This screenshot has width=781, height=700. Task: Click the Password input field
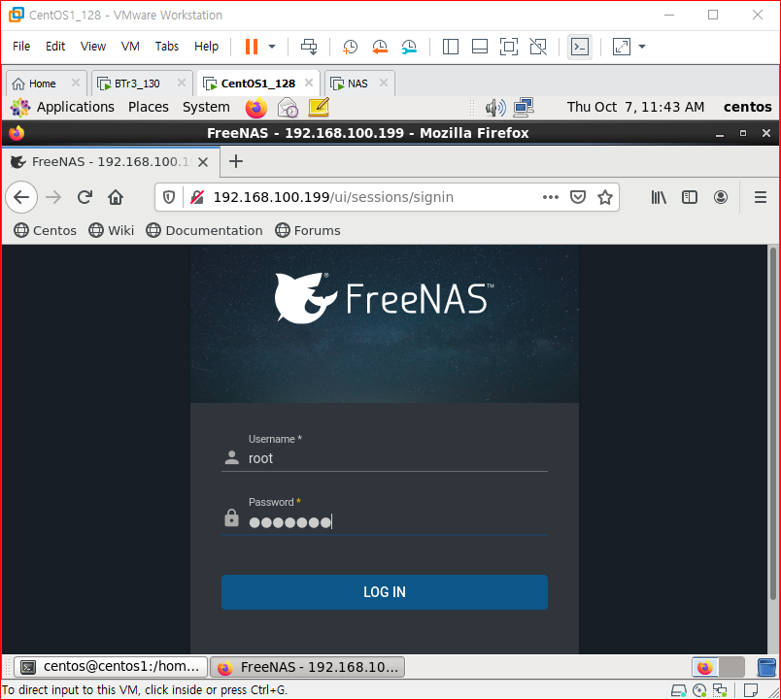pos(385,521)
